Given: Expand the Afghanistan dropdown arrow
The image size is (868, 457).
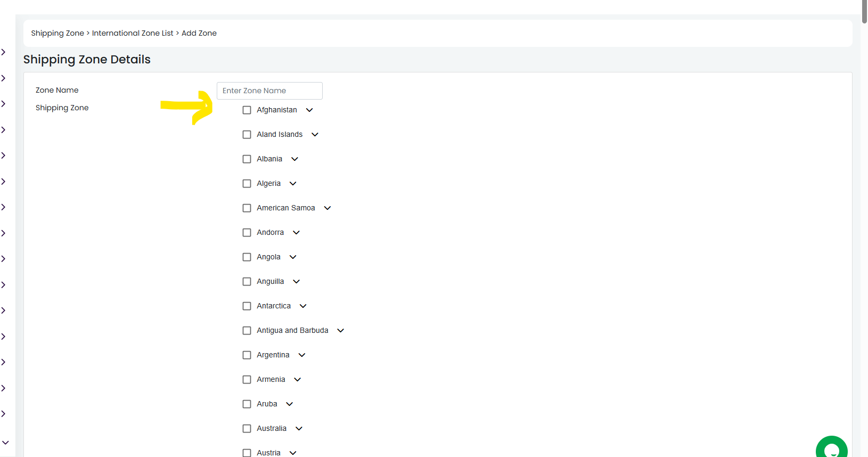Looking at the screenshot, I should [x=309, y=110].
